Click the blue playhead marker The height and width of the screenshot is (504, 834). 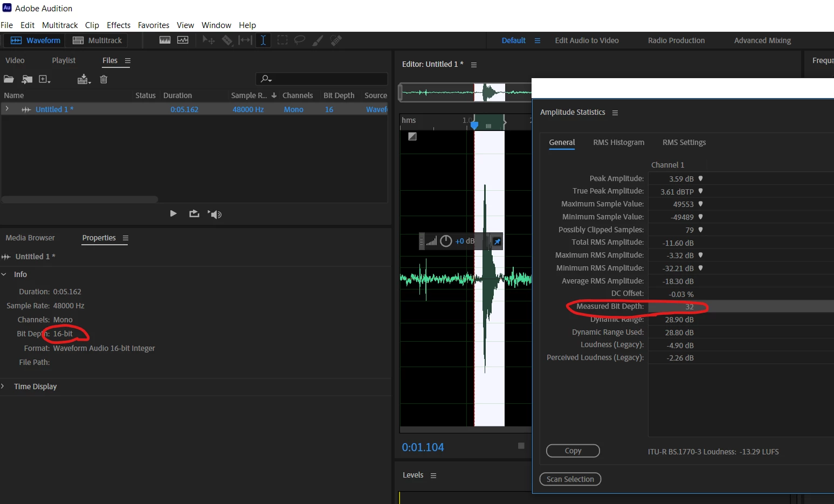[x=474, y=125]
